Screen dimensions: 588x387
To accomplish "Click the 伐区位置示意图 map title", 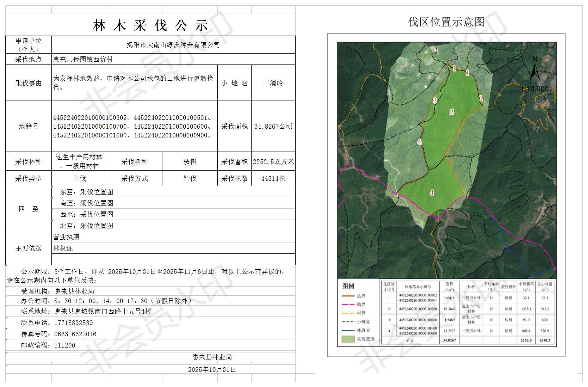I will [446, 22].
